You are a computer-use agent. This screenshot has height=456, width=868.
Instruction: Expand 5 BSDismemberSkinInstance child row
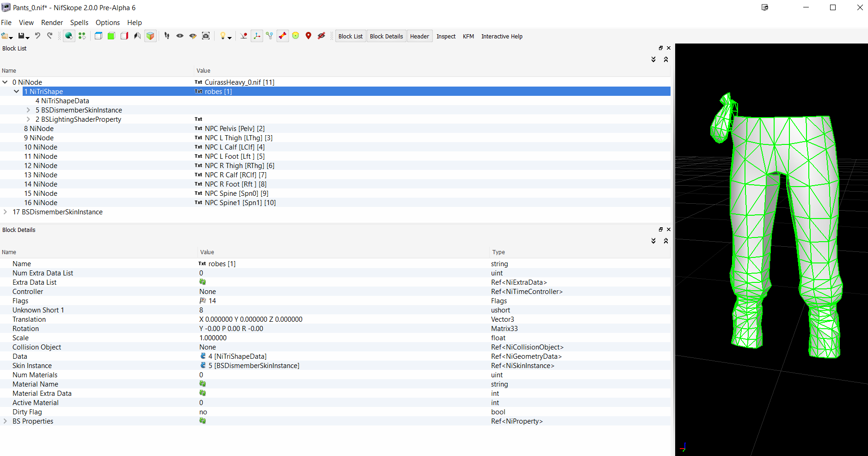click(x=28, y=110)
